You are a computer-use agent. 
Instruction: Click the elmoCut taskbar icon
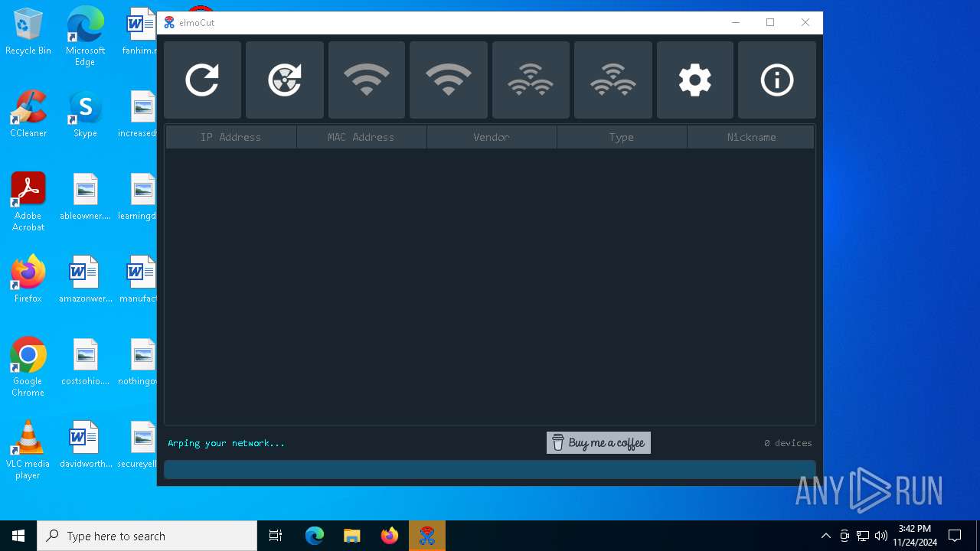point(427,536)
